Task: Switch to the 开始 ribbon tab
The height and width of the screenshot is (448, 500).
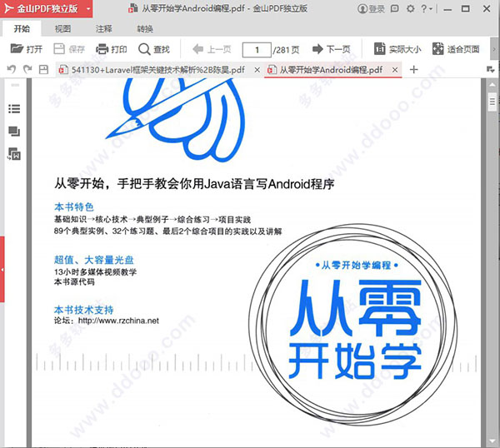Action: 22,28
